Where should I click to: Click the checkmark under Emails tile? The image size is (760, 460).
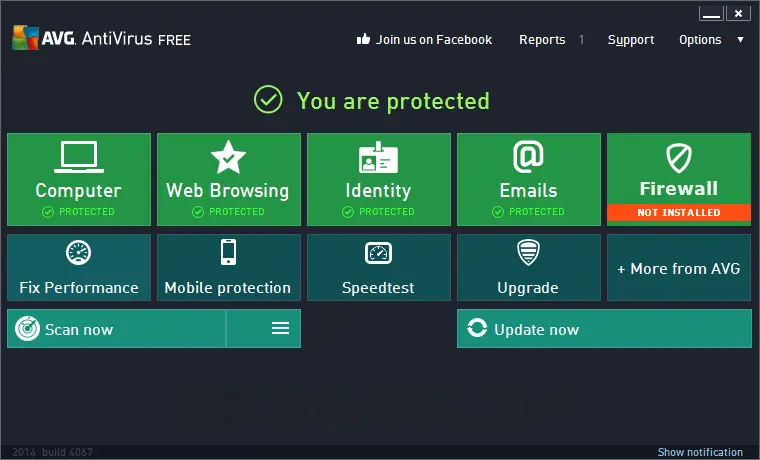coord(498,212)
